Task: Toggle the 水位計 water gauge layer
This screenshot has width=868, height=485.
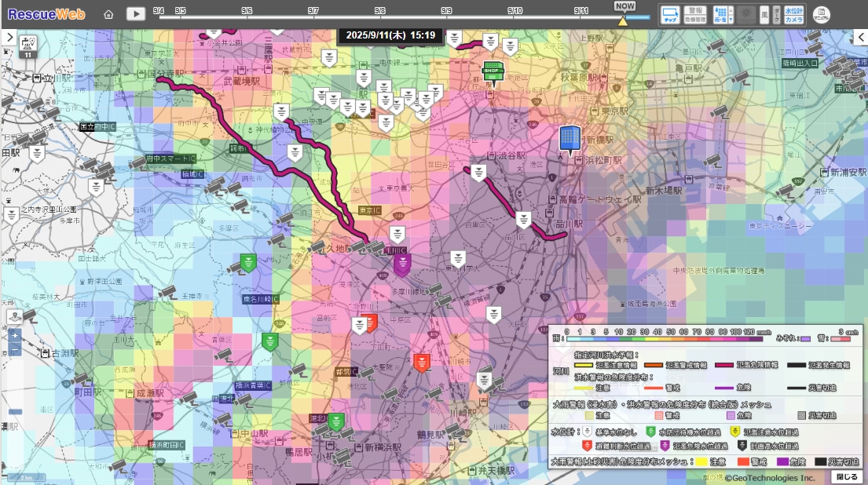Action: [x=794, y=9]
